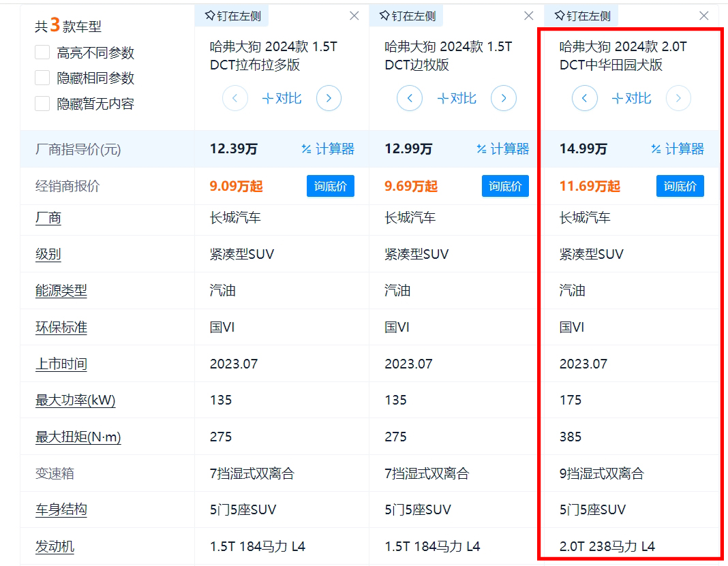
Task: Click +对比 under 拉布拉多版
Action: point(282,98)
